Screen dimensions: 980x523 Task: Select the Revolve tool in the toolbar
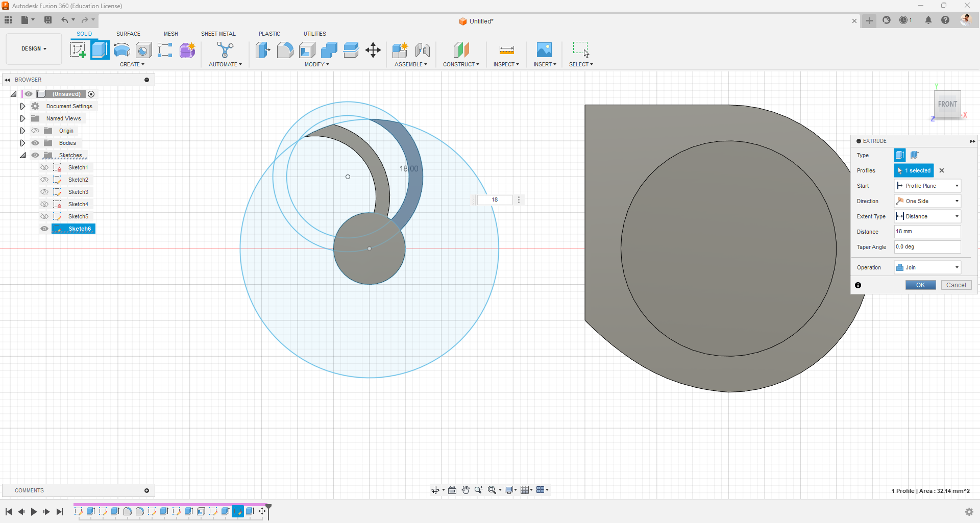[122, 50]
